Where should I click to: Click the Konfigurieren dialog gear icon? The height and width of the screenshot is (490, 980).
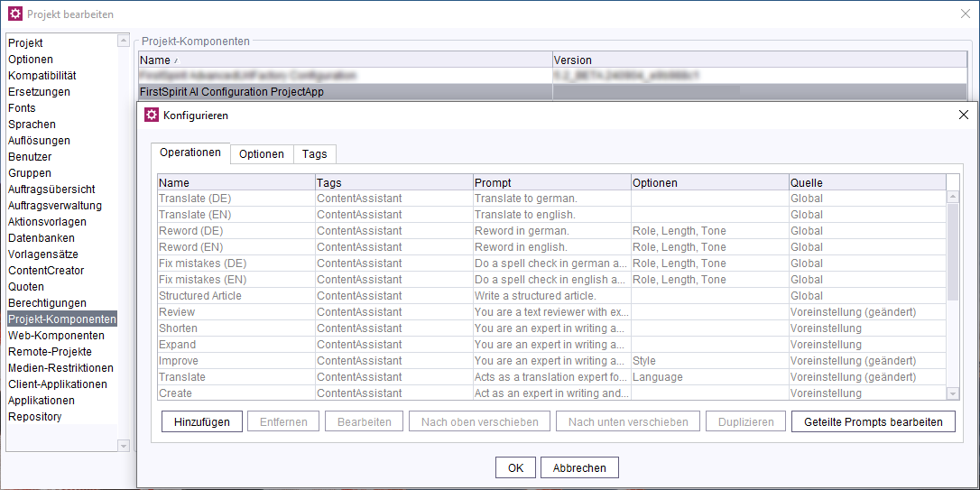(152, 115)
